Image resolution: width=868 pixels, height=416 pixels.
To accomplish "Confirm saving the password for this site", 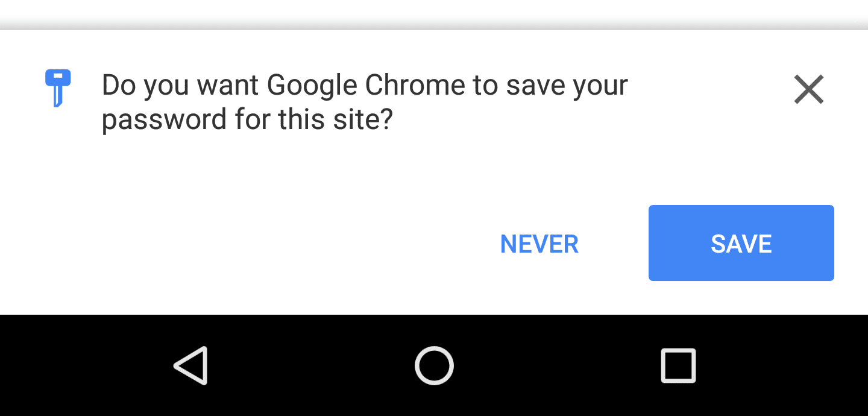I will 741,243.
